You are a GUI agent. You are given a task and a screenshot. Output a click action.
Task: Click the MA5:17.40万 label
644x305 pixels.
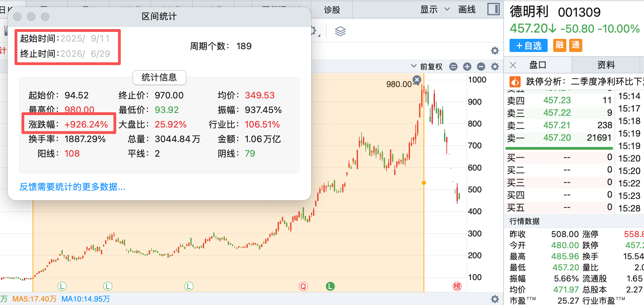click(34, 299)
